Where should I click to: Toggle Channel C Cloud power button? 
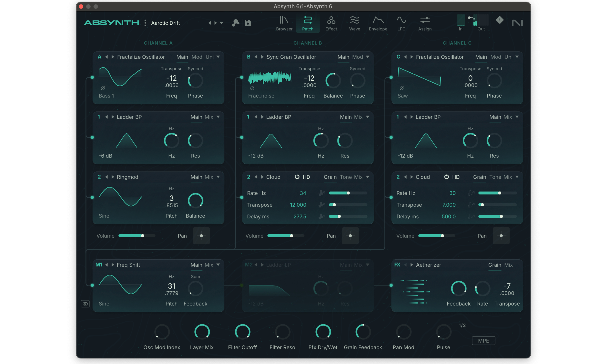(x=446, y=177)
